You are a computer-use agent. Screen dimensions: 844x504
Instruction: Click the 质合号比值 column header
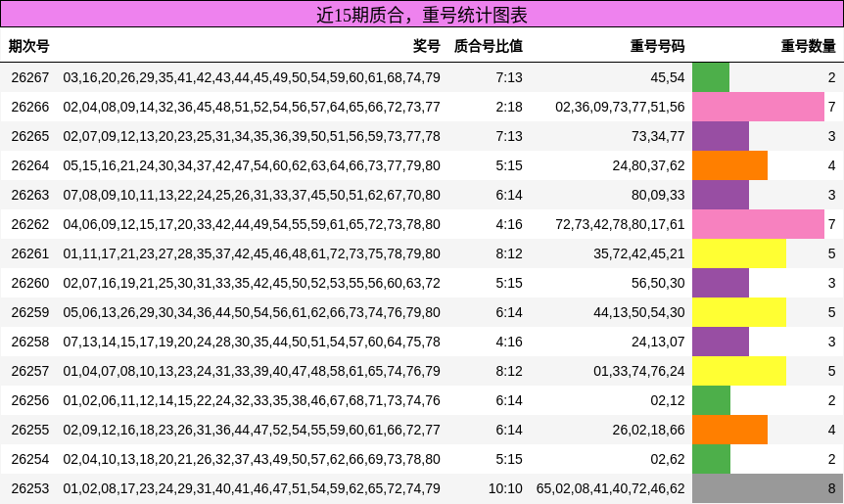[x=489, y=46]
